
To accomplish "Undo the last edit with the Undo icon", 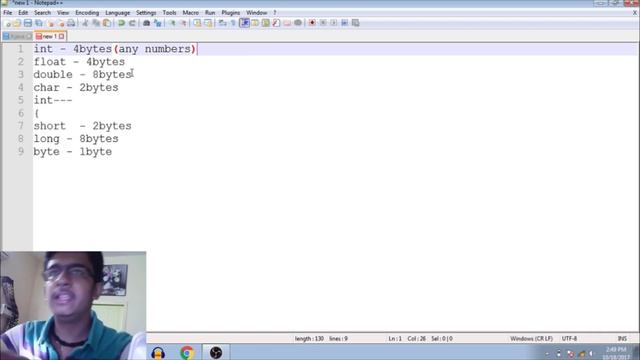I will click(x=121, y=23).
